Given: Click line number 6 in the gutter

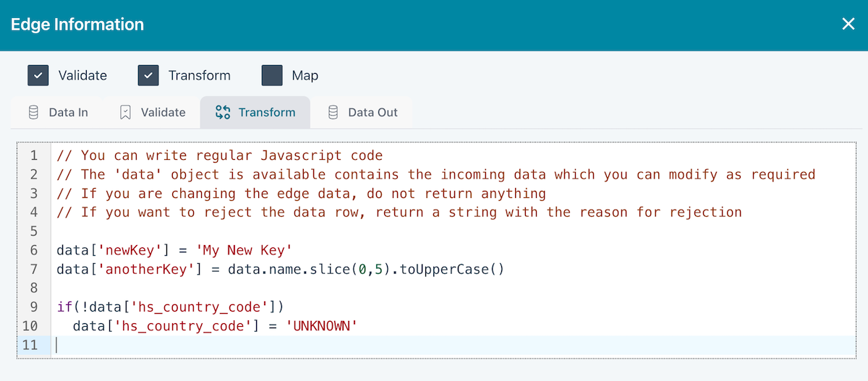Looking at the screenshot, I should pyautogui.click(x=33, y=250).
